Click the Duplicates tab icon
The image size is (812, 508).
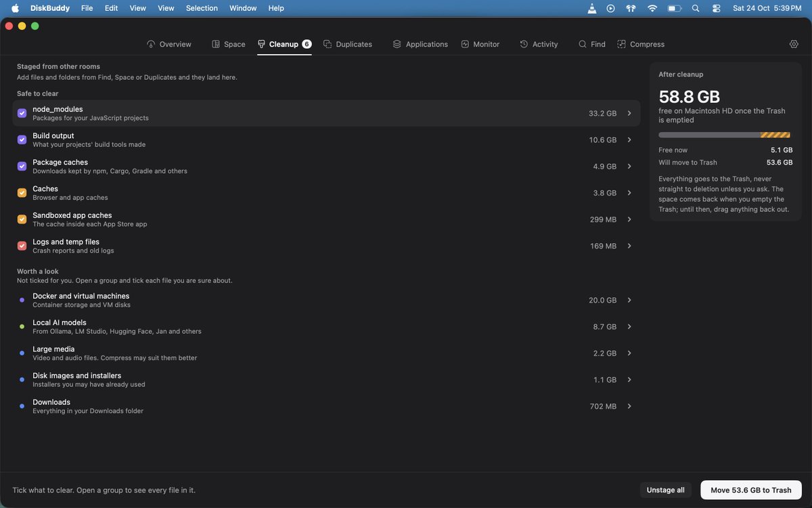pyautogui.click(x=328, y=44)
